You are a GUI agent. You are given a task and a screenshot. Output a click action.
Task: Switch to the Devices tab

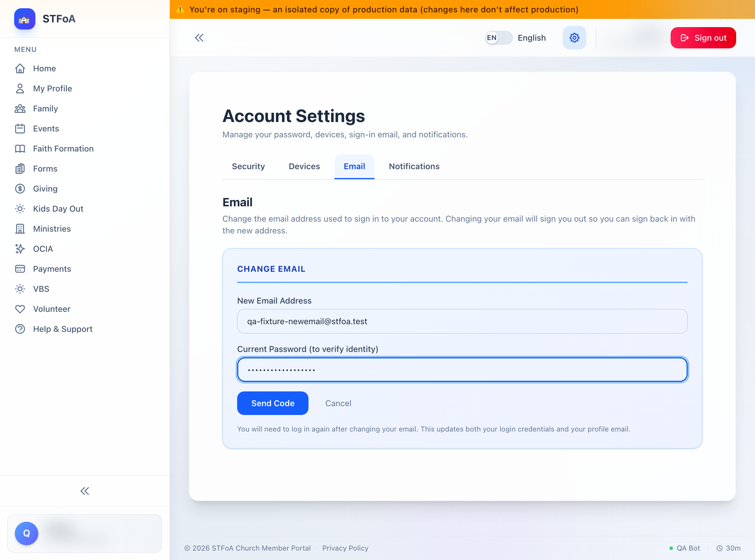pyautogui.click(x=304, y=167)
